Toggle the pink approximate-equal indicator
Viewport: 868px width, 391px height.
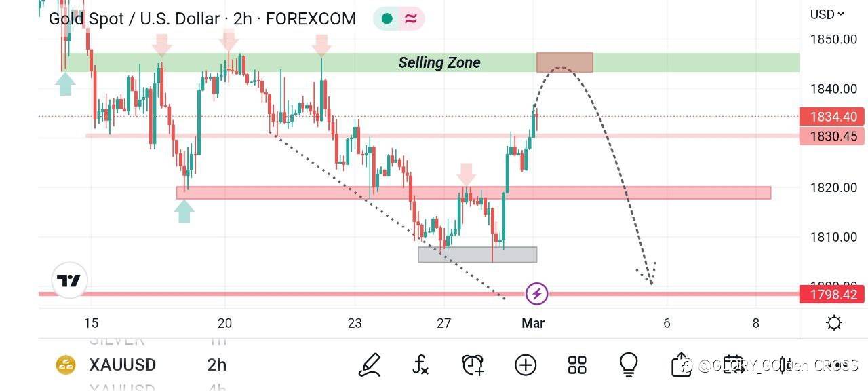(410, 18)
